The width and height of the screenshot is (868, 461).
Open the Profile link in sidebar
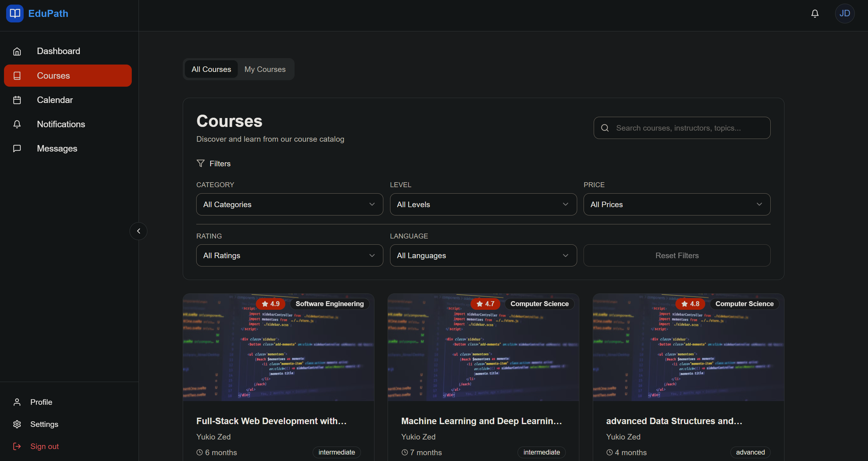(x=41, y=402)
